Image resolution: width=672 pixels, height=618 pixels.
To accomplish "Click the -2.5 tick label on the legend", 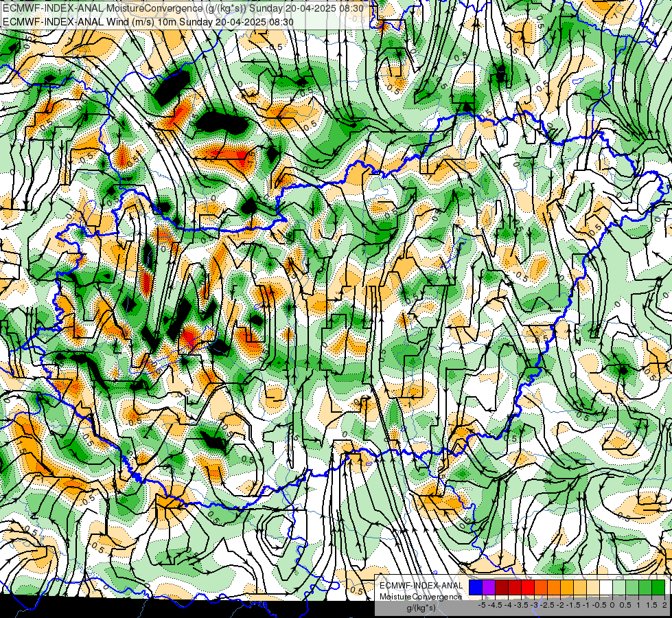I will 547,605.
